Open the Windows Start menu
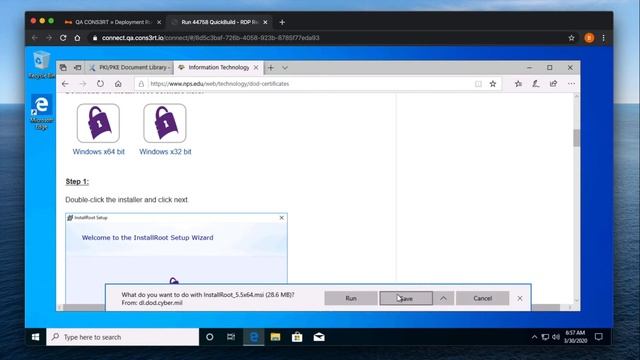This screenshot has width=640, height=360. tap(36, 337)
